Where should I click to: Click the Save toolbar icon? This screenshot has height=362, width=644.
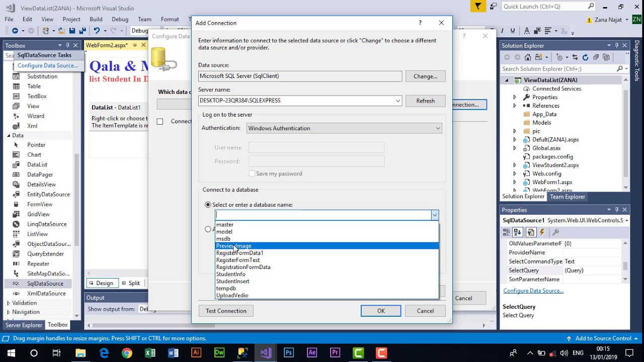[72, 31]
